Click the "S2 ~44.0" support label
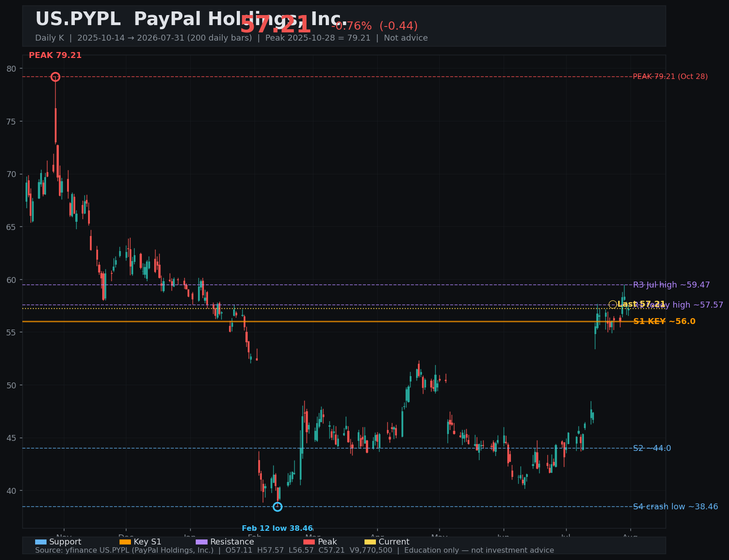This screenshot has height=560, width=729. 652,448
